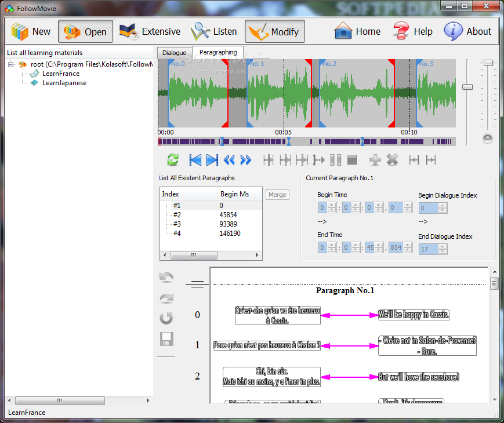Viewport: 504px width, 423px height.
Task: Switch to Listen mode
Action: (x=214, y=31)
